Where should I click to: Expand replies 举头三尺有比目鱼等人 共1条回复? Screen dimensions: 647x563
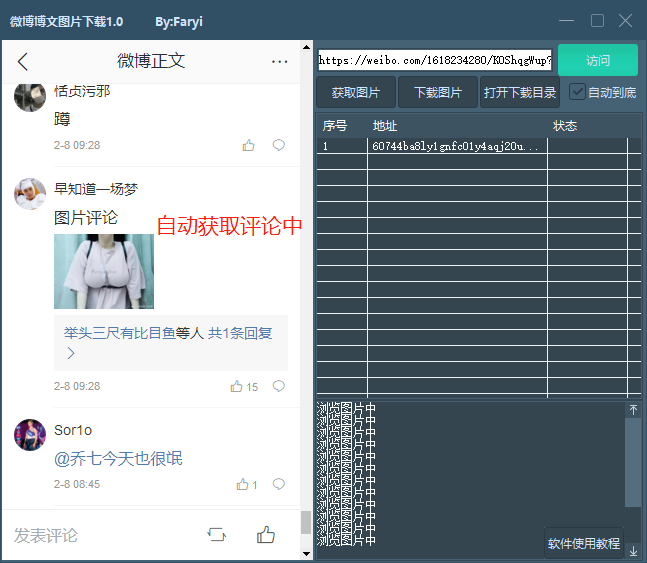pyautogui.click(x=171, y=343)
